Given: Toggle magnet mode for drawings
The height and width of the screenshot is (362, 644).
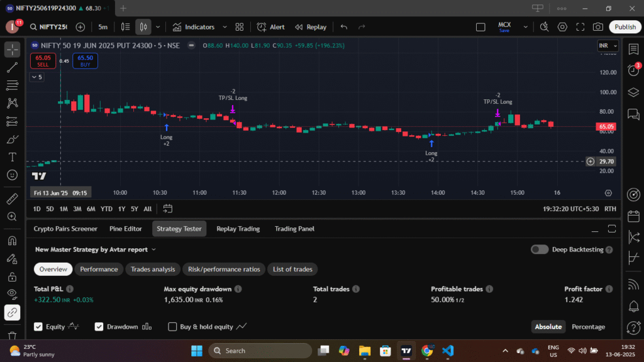Looking at the screenshot, I should [x=13, y=241].
